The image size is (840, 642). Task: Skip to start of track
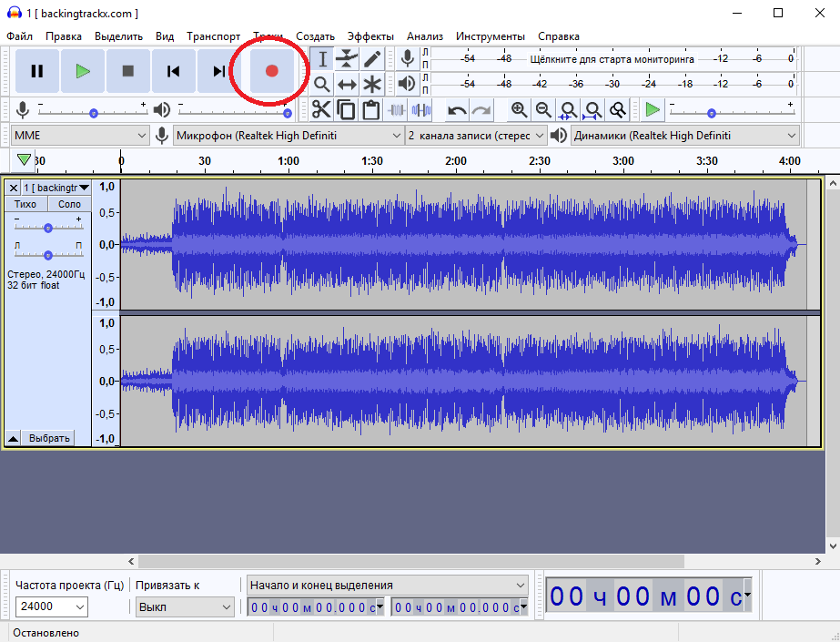coord(174,71)
